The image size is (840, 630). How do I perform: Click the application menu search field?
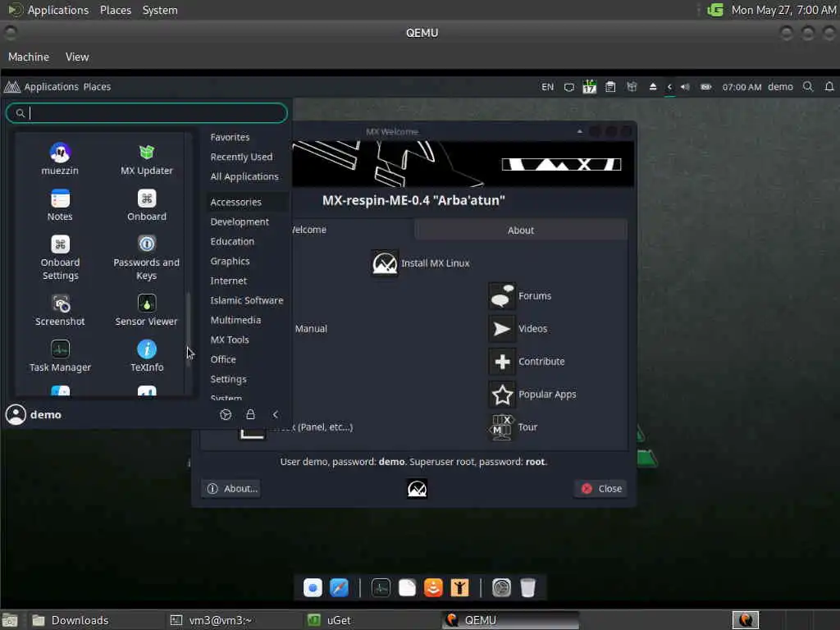click(147, 113)
